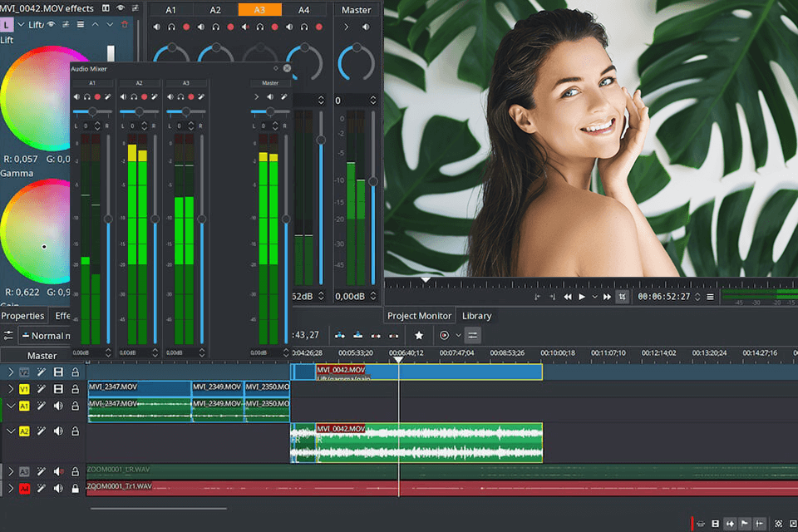Mute A1 in floating Audio Mixer

click(76, 96)
